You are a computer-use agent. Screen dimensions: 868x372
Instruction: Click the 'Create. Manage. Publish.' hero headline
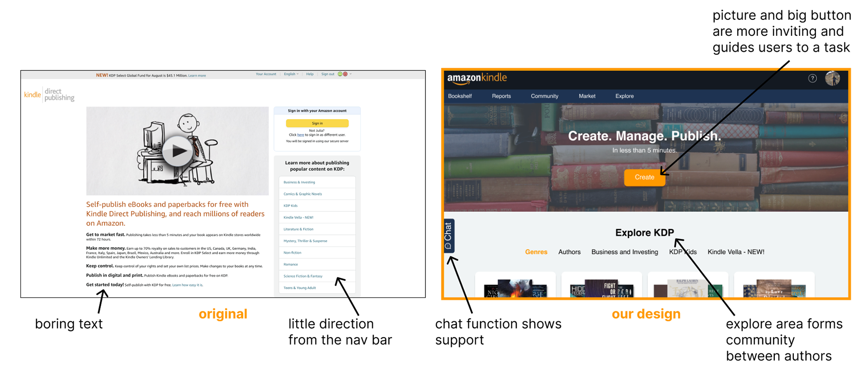644,136
